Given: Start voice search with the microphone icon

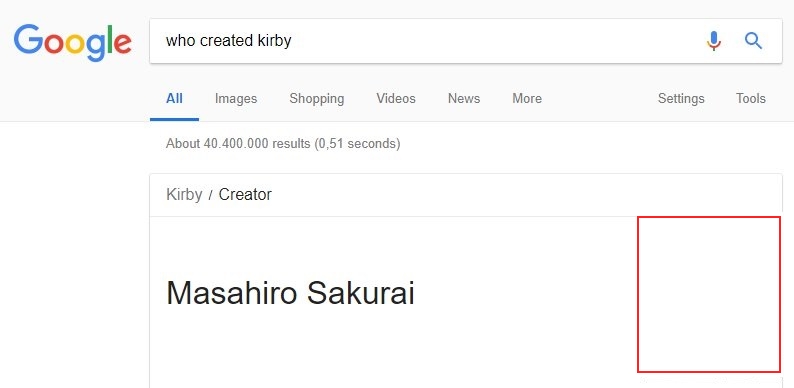Looking at the screenshot, I should 713,41.
